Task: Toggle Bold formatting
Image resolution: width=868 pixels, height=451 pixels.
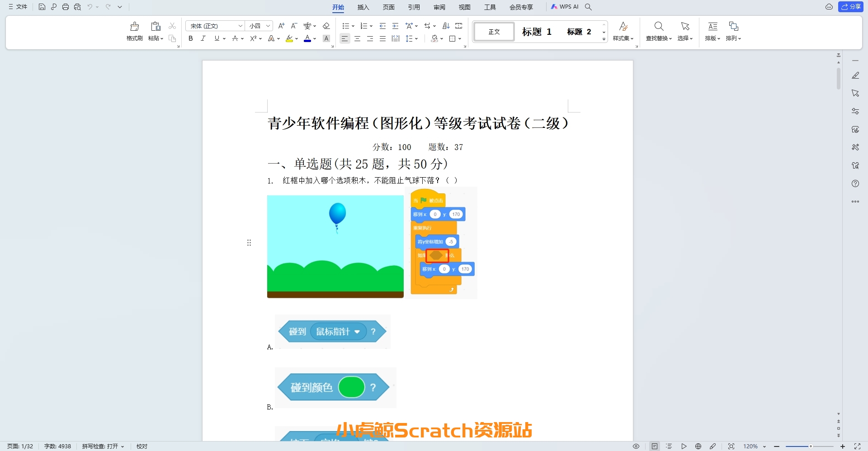Action: [191, 38]
